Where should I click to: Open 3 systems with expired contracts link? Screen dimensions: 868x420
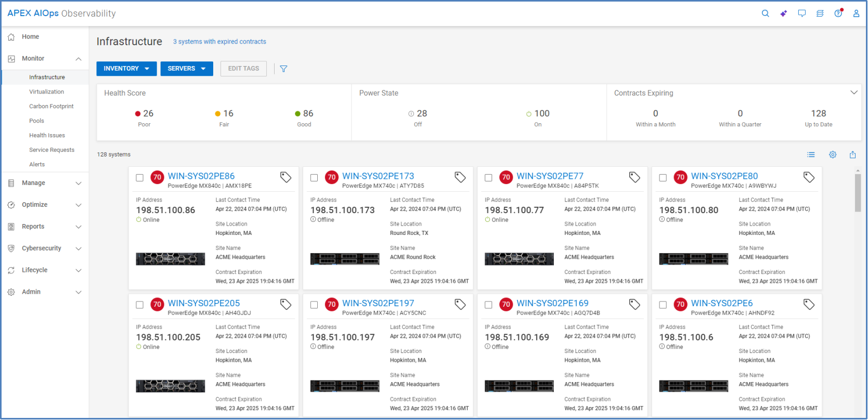219,42
